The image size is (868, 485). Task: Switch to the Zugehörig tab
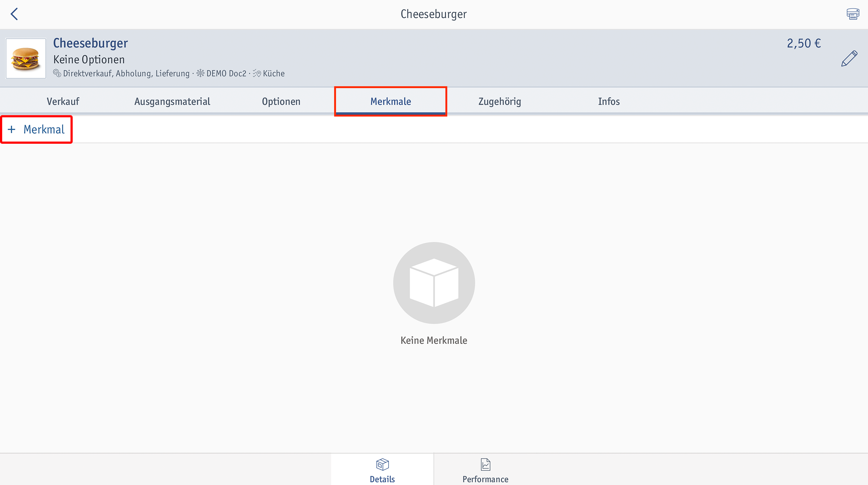(x=500, y=101)
